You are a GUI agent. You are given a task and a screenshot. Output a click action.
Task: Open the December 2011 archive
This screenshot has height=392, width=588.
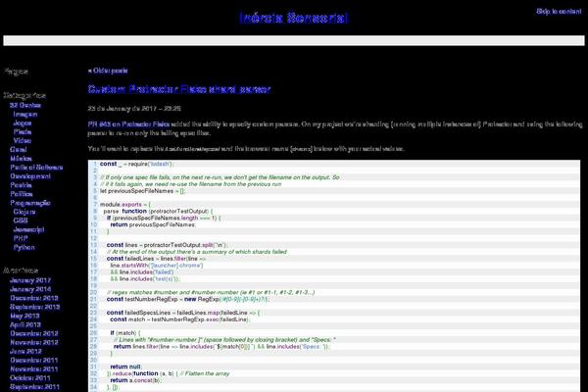[33, 360]
